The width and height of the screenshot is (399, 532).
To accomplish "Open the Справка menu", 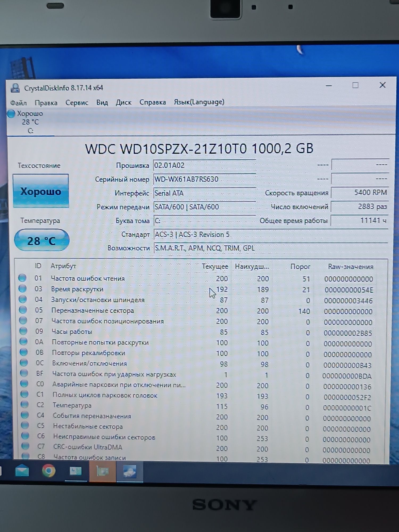I will pyautogui.click(x=152, y=102).
